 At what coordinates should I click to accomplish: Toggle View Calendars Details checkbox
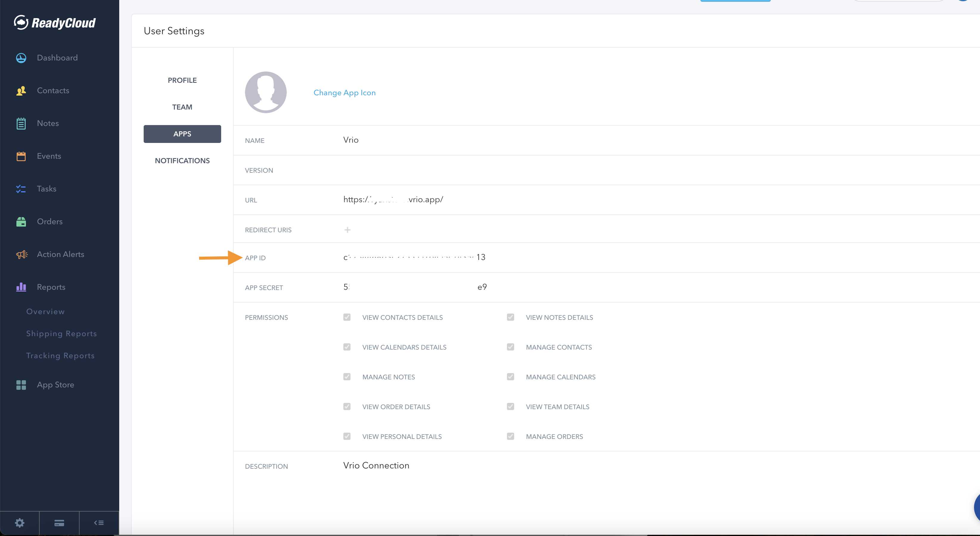(x=347, y=347)
